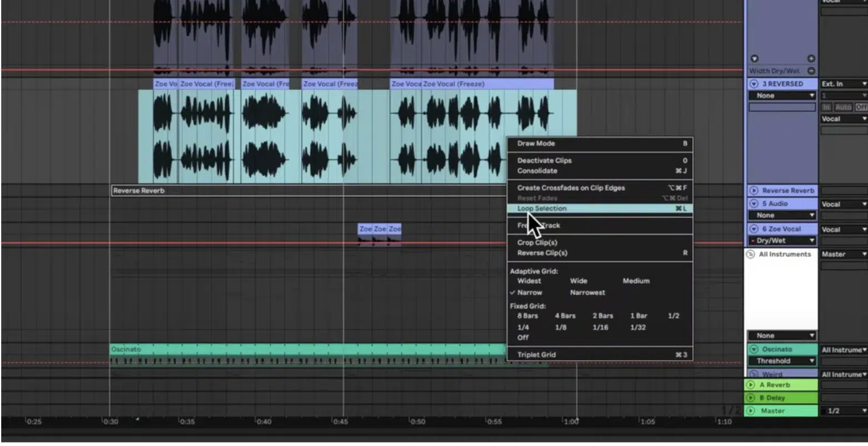The image size is (868, 446).
Task: Select the A Reverb return track name
Action: coord(774,384)
